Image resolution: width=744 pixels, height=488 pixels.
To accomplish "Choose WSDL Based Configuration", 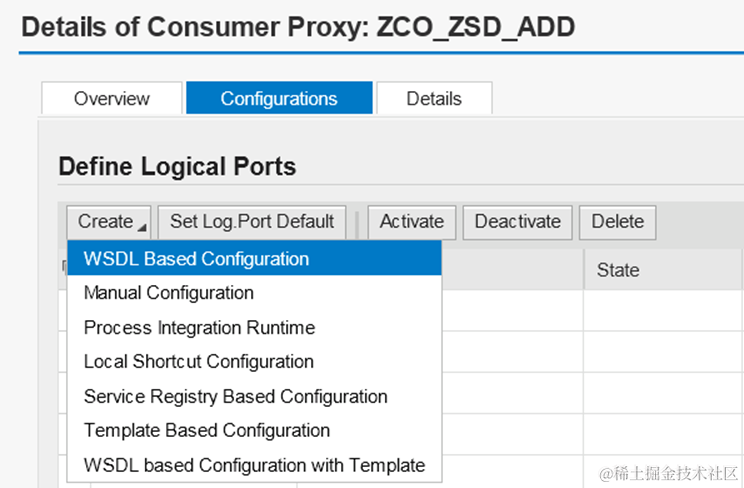I will coord(196,259).
